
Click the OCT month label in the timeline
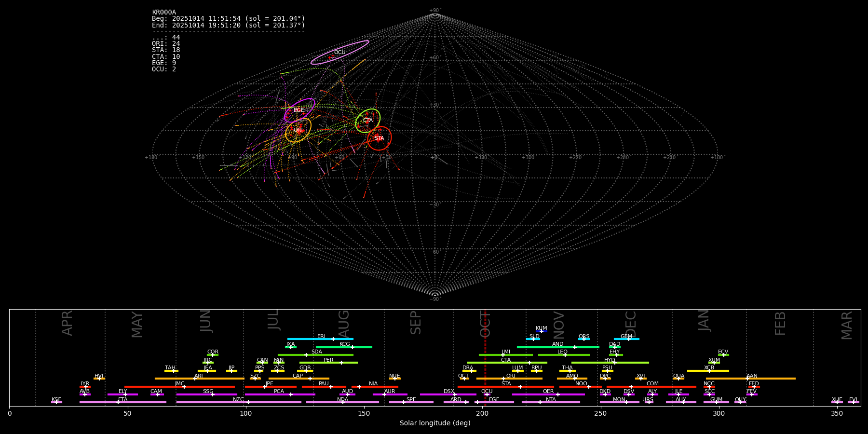[x=485, y=323]
